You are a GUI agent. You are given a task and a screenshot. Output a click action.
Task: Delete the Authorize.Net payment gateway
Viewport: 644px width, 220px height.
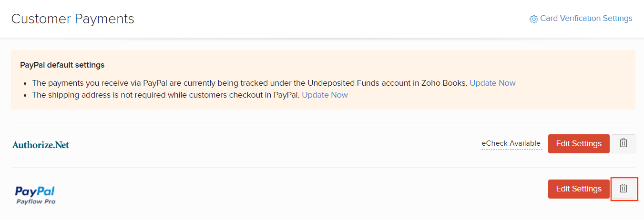(623, 143)
